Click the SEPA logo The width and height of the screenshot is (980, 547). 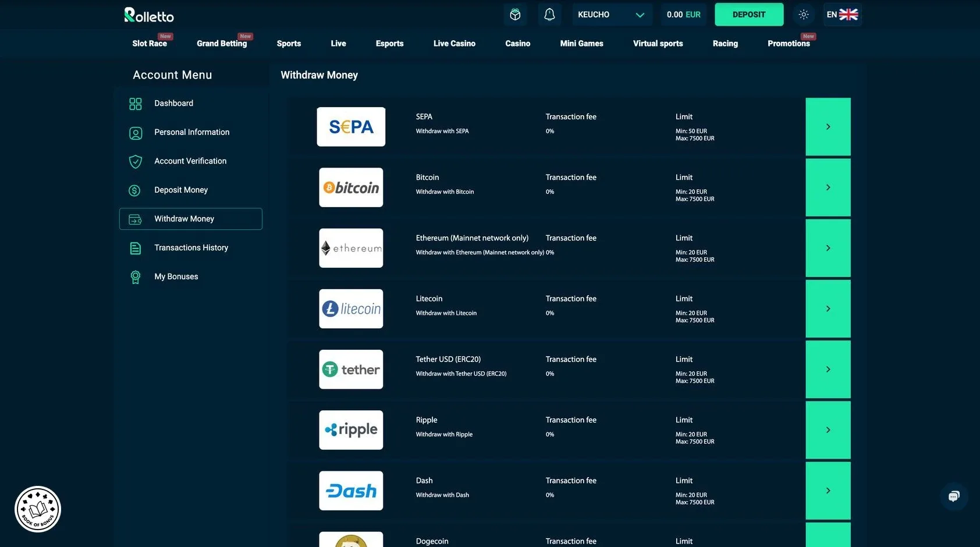click(x=351, y=127)
